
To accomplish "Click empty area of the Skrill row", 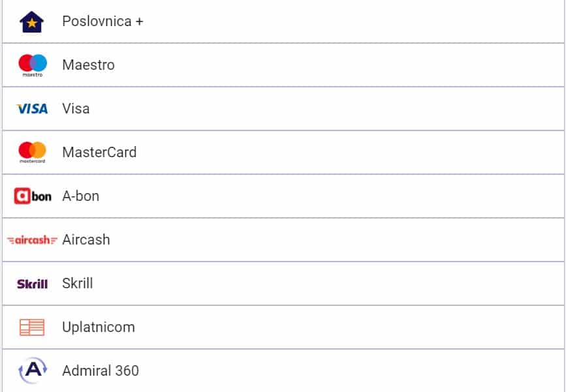I will [x=325, y=284].
